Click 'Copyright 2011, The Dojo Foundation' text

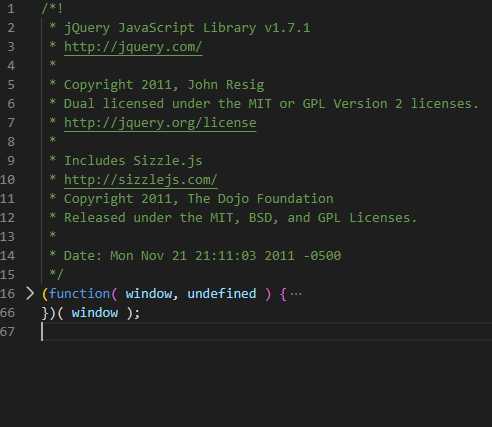(x=199, y=199)
